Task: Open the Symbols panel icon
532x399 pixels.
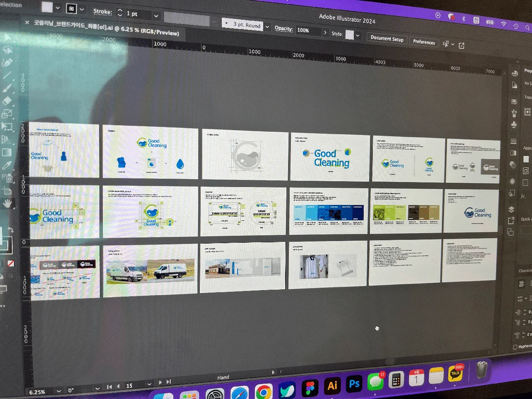Action: (514, 125)
